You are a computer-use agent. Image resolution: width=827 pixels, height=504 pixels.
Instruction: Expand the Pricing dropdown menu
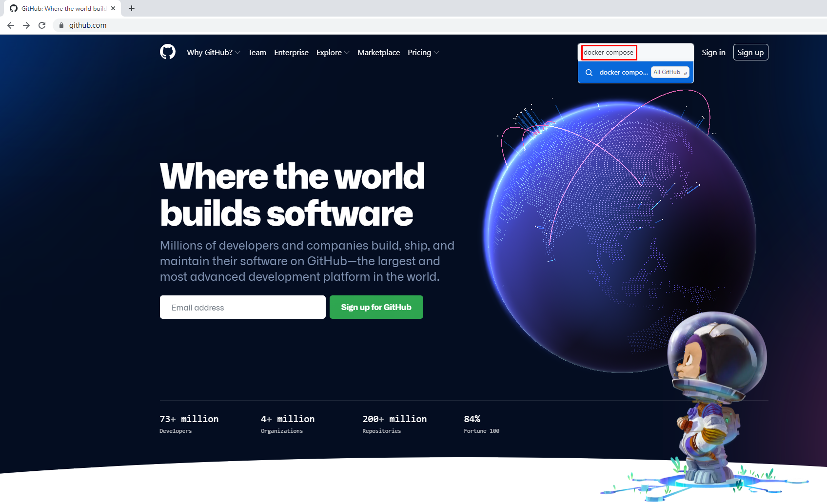coord(423,52)
